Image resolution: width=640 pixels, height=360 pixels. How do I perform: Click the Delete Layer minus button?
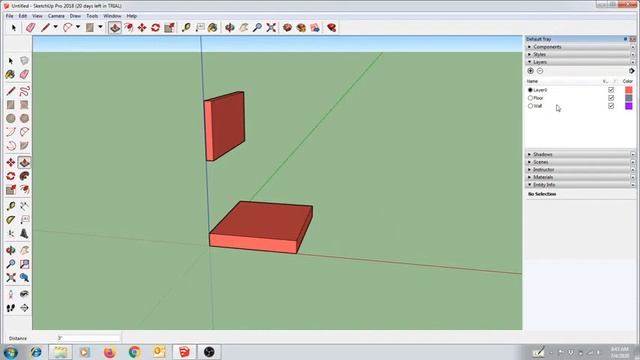pos(540,71)
